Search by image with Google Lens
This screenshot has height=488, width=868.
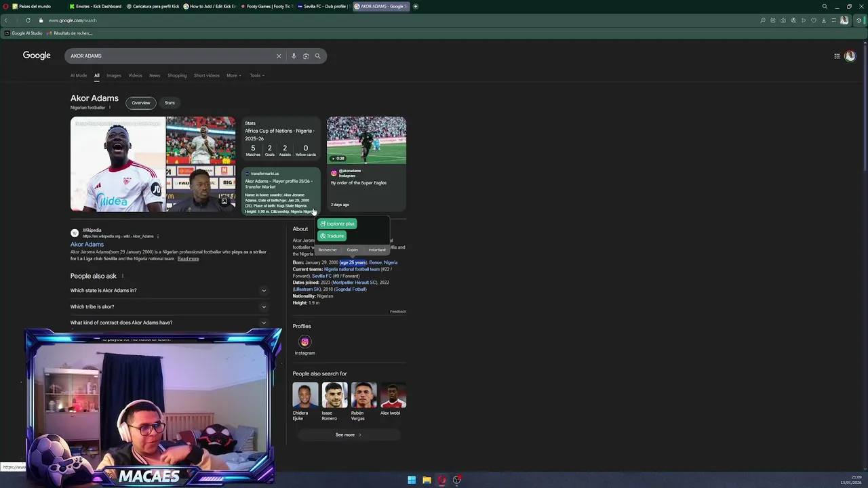306,56
